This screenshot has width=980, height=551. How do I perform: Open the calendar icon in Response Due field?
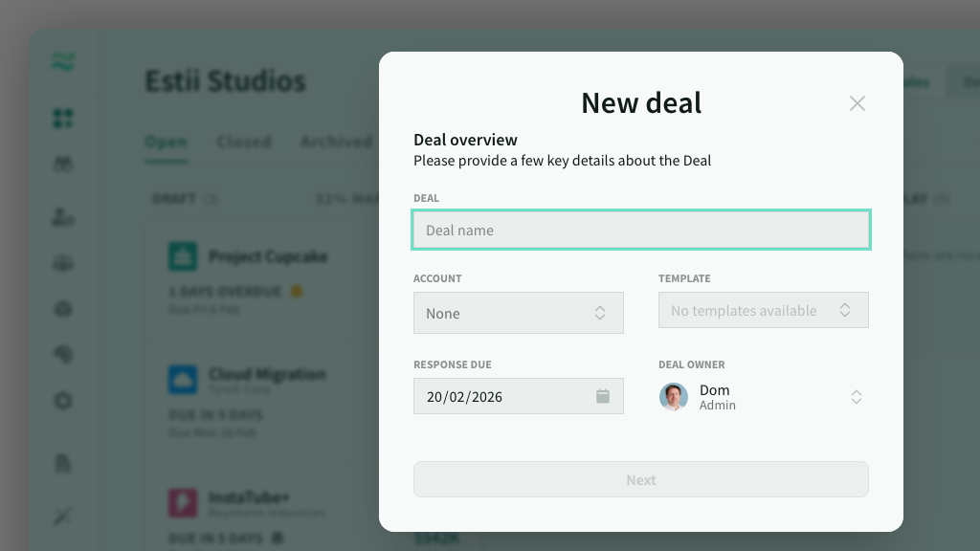click(x=603, y=395)
